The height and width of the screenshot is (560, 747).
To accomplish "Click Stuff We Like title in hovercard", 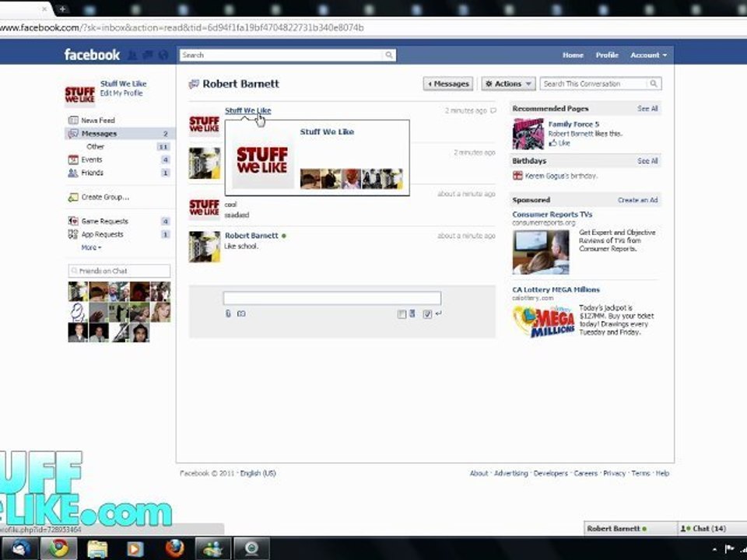I will [327, 132].
